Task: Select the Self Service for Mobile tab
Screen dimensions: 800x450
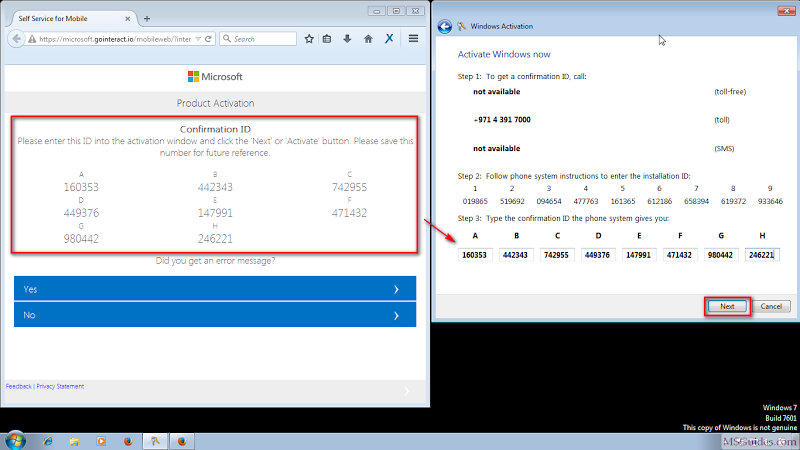Action: point(69,18)
